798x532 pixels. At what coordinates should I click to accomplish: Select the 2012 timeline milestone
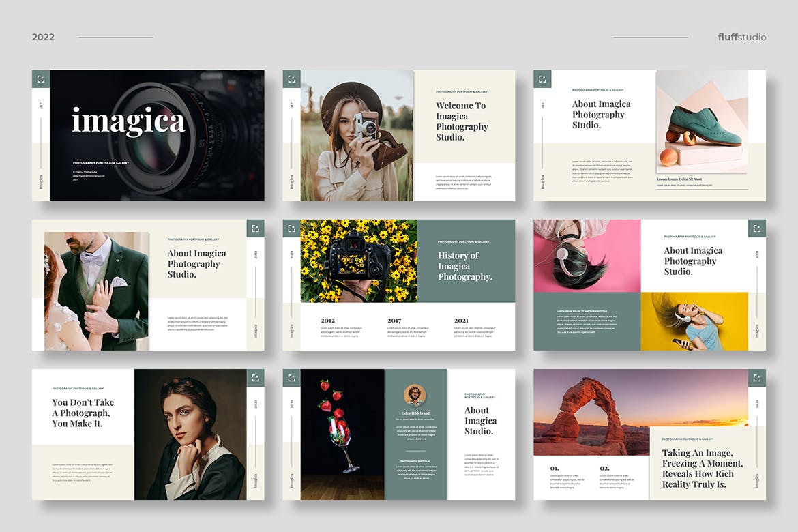327,320
